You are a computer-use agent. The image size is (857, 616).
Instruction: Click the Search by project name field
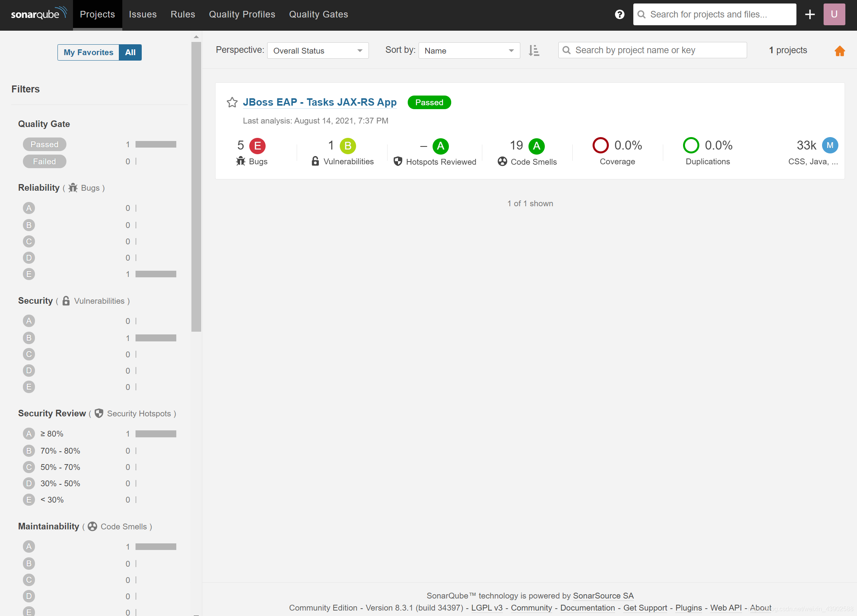[654, 50]
